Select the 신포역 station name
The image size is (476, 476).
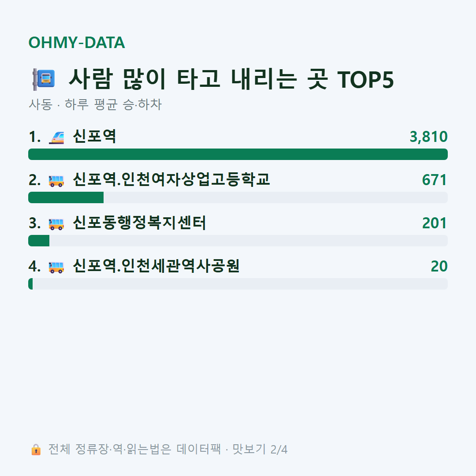coord(94,136)
